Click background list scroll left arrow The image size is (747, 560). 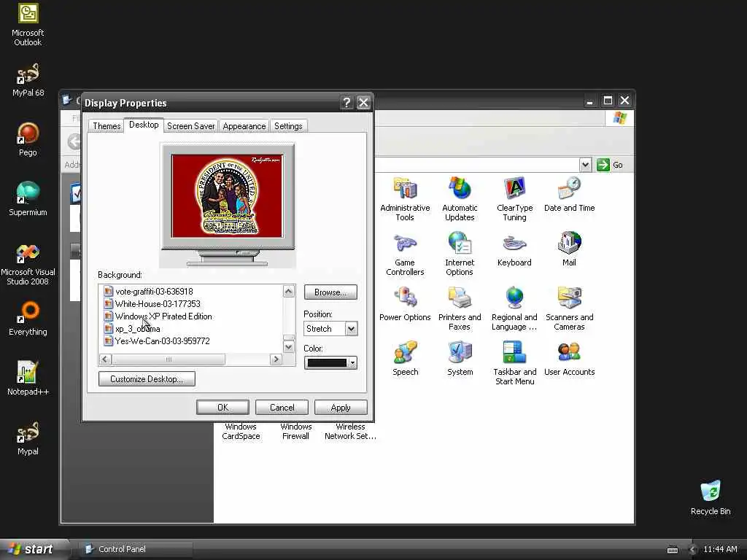[105, 359]
